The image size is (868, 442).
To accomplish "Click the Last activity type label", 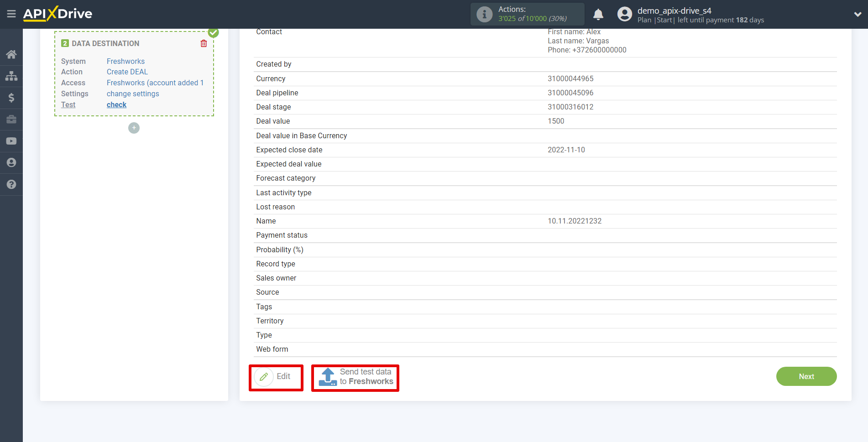I will [283, 192].
